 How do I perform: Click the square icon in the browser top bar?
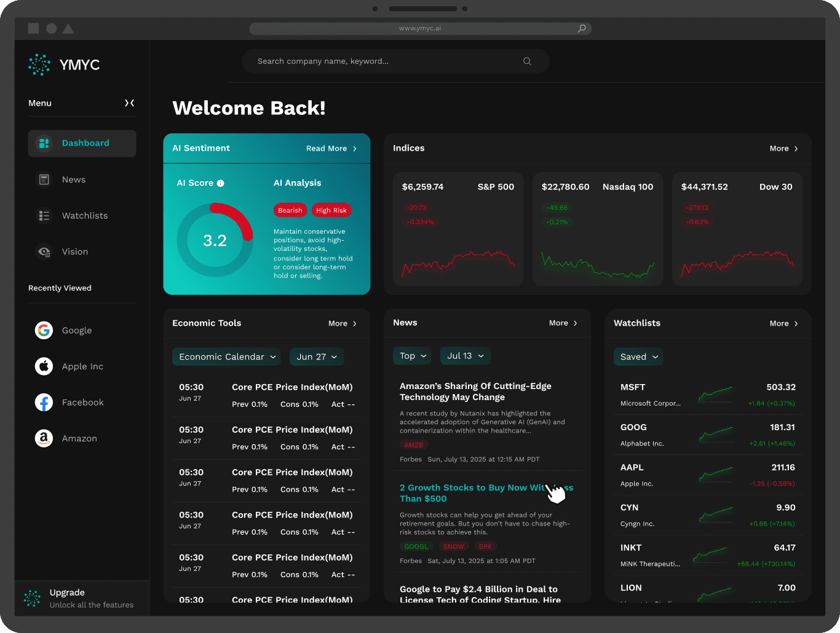pyautogui.click(x=34, y=28)
